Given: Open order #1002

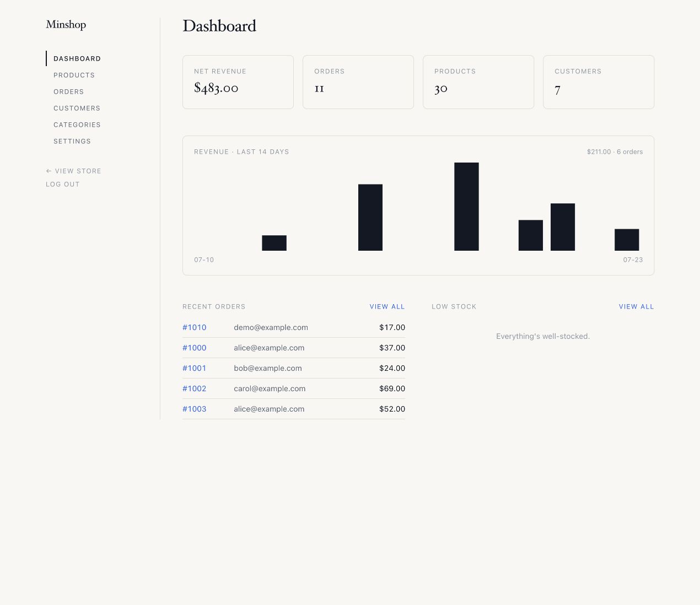Looking at the screenshot, I should 195,388.
